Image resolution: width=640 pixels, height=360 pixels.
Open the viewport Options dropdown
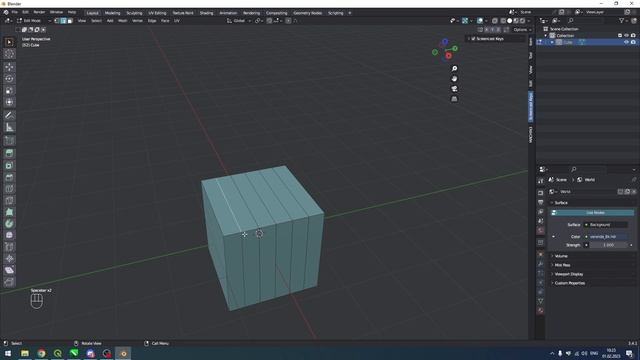click(x=522, y=30)
